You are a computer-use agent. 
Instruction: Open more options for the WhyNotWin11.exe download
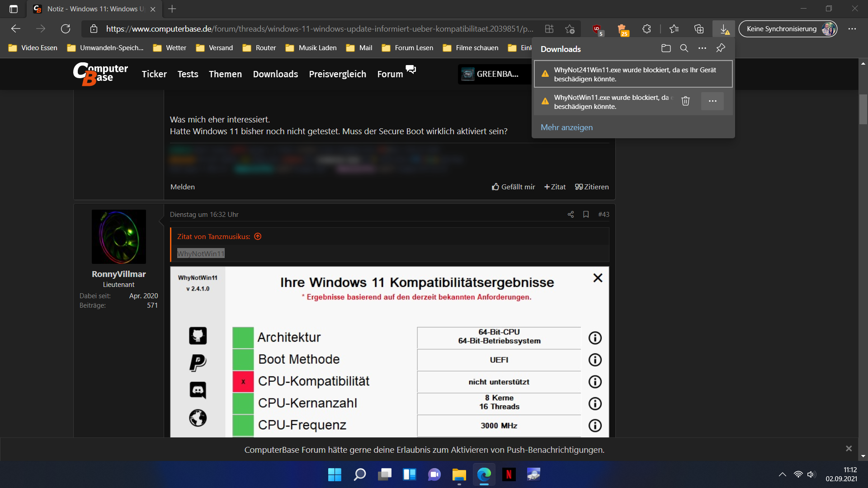[712, 101]
